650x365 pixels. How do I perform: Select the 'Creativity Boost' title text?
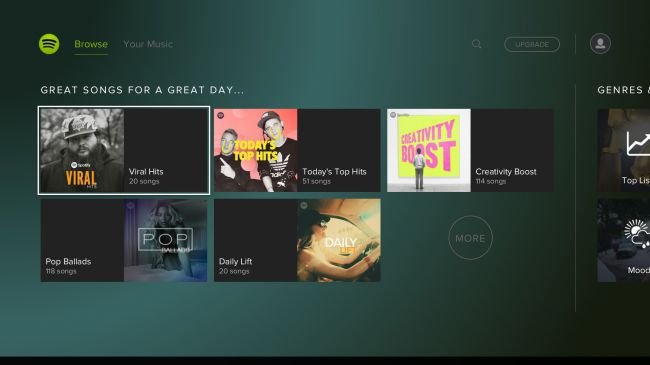point(506,172)
